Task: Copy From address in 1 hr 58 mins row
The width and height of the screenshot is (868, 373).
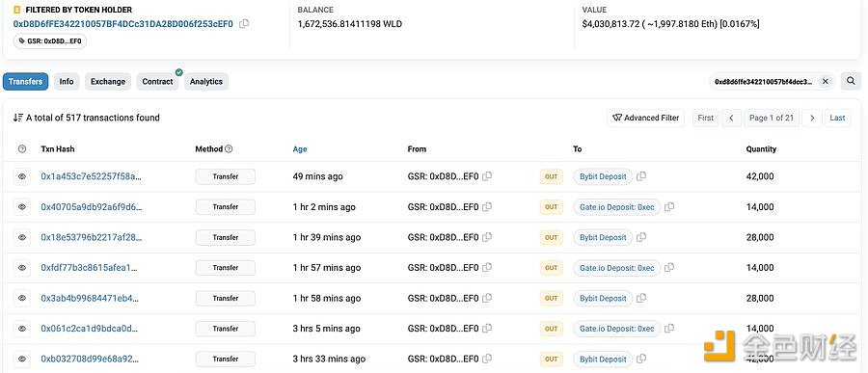Action: tap(487, 298)
